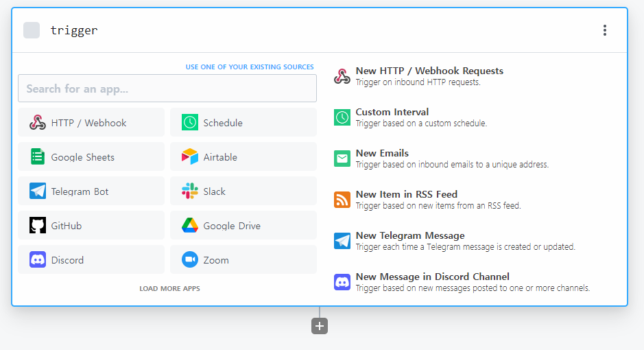Click the orange RSS feed icon

tap(342, 200)
